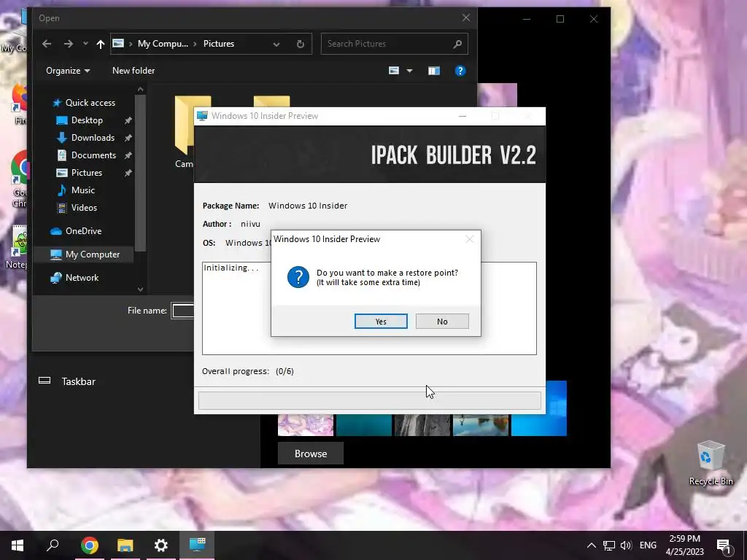Click No to skip the restore point
The width and height of the screenshot is (747, 560).
(x=442, y=322)
